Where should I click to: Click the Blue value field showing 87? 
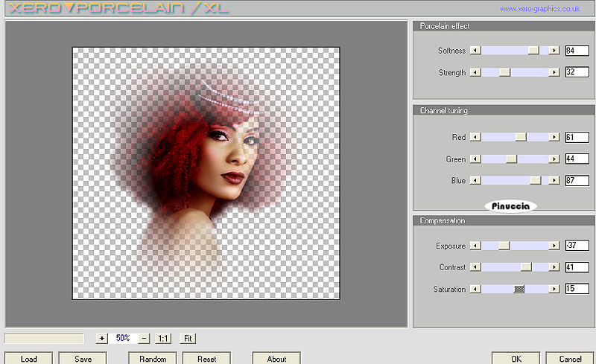click(577, 180)
